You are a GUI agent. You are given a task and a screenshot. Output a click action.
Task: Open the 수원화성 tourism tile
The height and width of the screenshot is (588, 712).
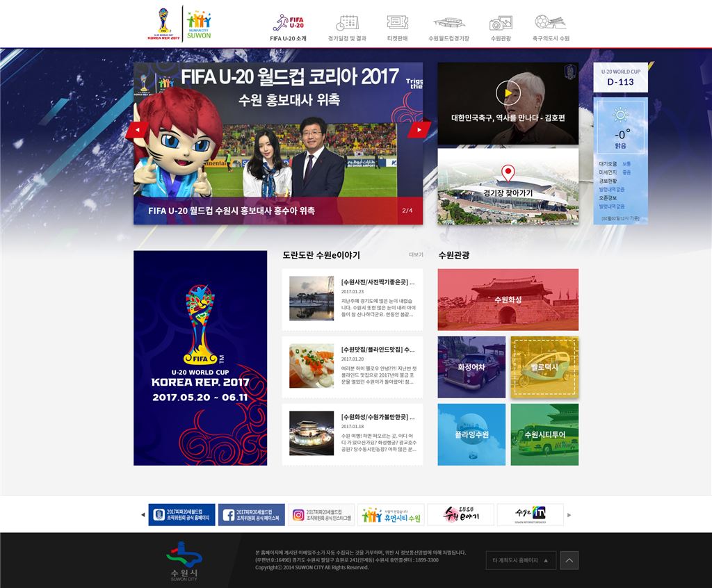point(508,300)
